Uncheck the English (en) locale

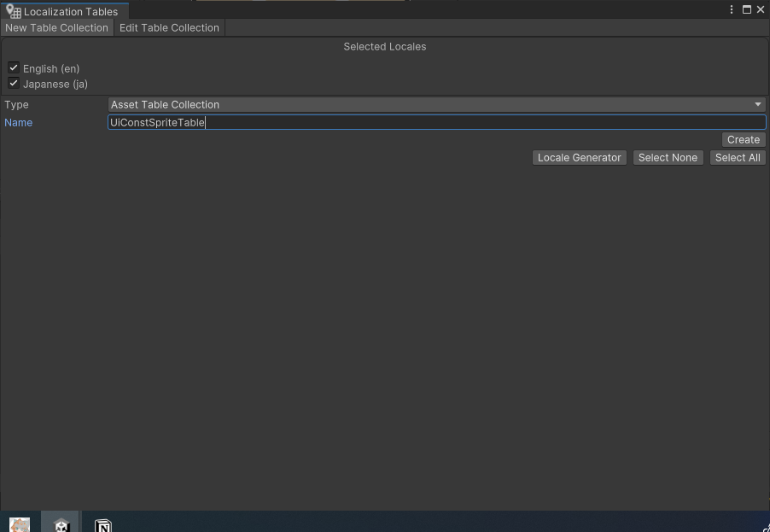14,67
